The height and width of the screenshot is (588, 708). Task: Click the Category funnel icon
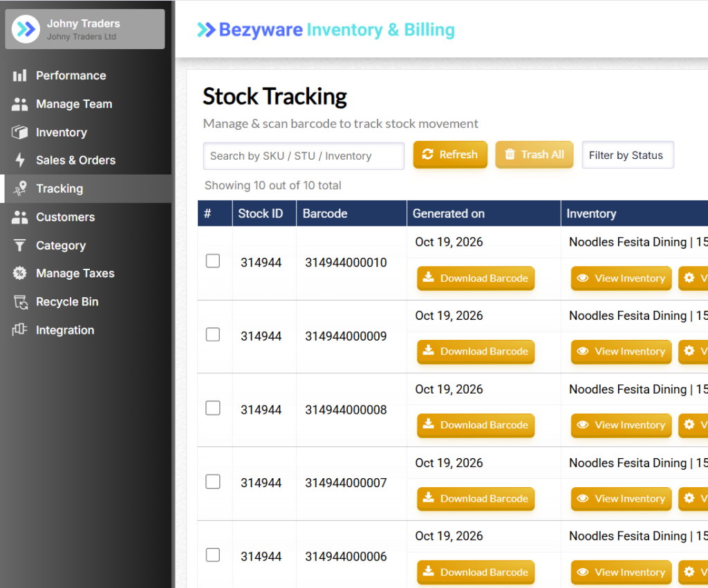point(19,245)
